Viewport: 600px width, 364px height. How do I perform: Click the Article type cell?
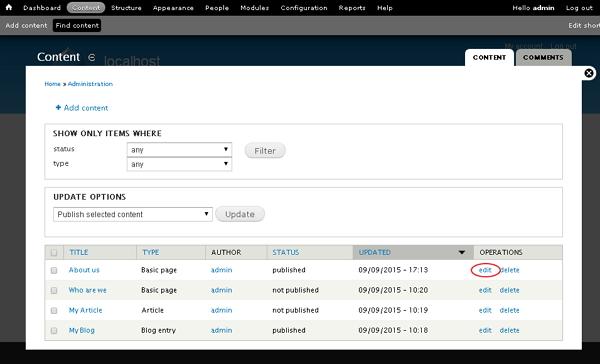pyautogui.click(x=152, y=310)
